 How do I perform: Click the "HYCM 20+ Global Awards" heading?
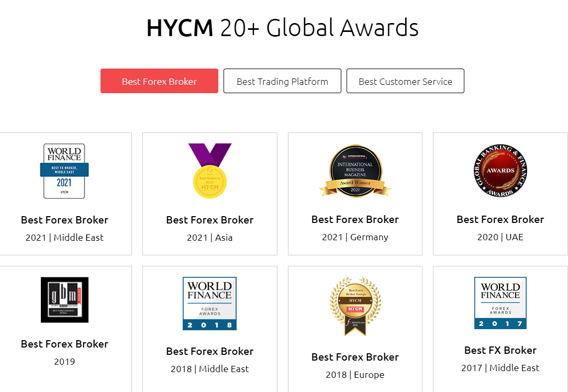283,28
